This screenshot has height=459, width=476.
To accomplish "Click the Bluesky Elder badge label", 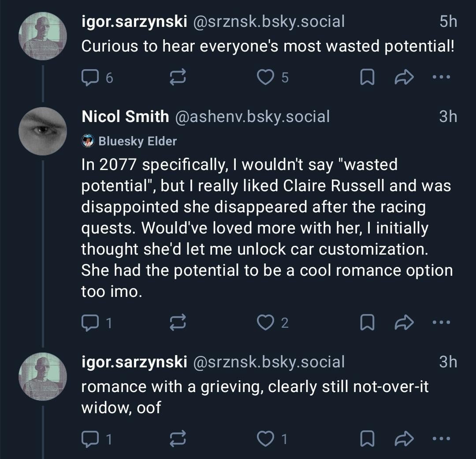I will point(137,141).
